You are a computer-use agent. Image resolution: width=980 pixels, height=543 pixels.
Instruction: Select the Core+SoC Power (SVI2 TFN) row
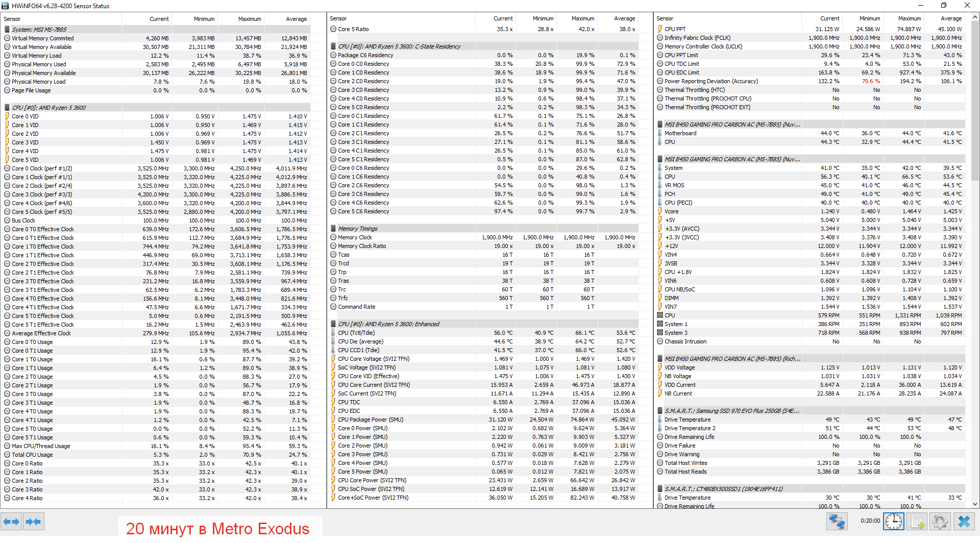(484, 498)
